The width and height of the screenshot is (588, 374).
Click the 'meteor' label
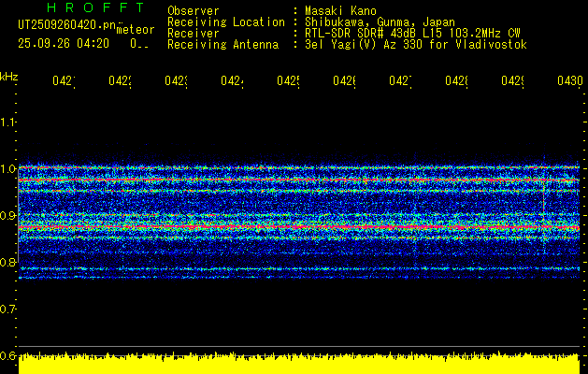coord(136,30)
